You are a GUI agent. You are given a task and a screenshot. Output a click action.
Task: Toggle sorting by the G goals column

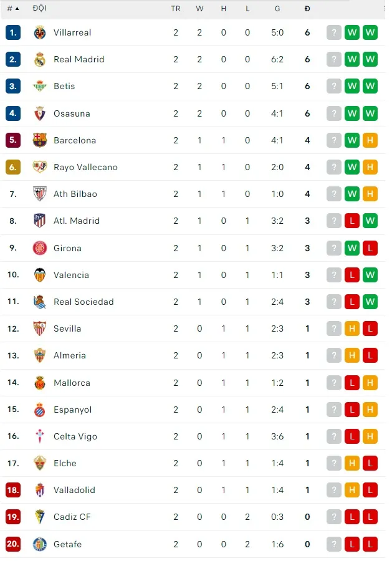[x=277, y=9]
